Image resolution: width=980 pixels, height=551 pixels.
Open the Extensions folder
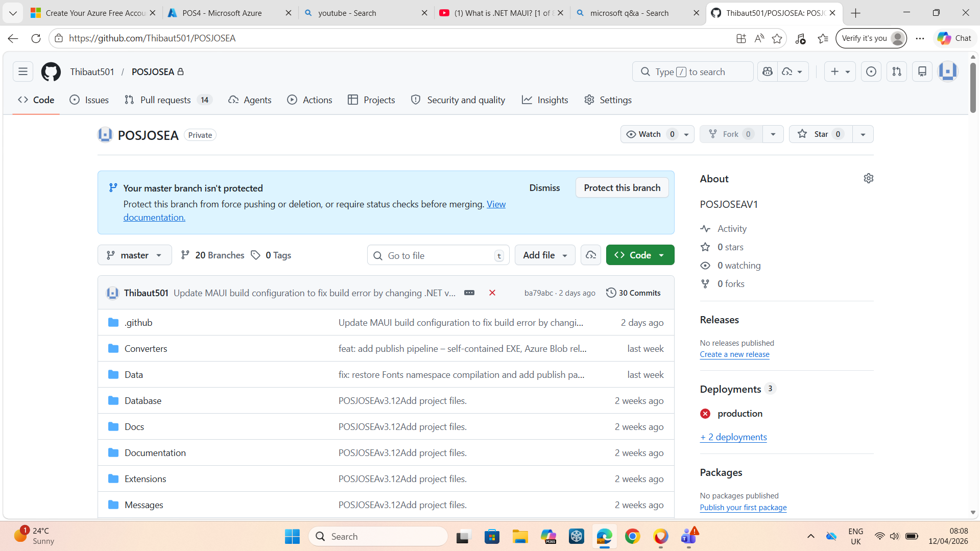coord(146,479)
